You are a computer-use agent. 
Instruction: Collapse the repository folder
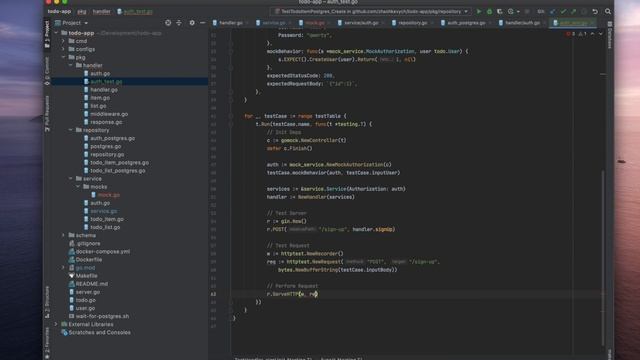[x=71, y=130]
